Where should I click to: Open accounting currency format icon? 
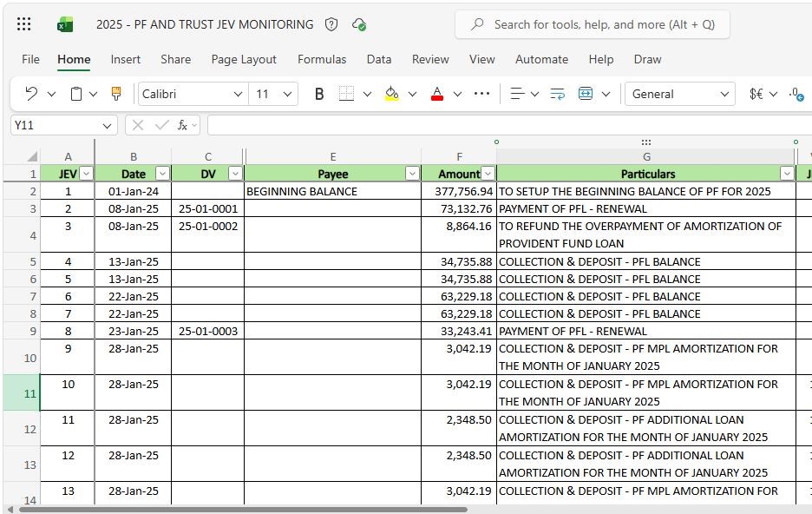(756, 94)
